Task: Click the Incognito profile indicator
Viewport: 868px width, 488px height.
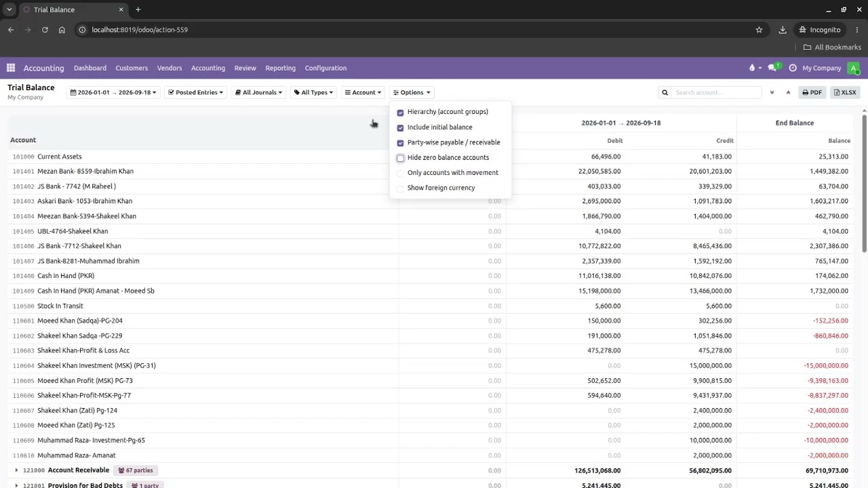Action: (819, 30)
